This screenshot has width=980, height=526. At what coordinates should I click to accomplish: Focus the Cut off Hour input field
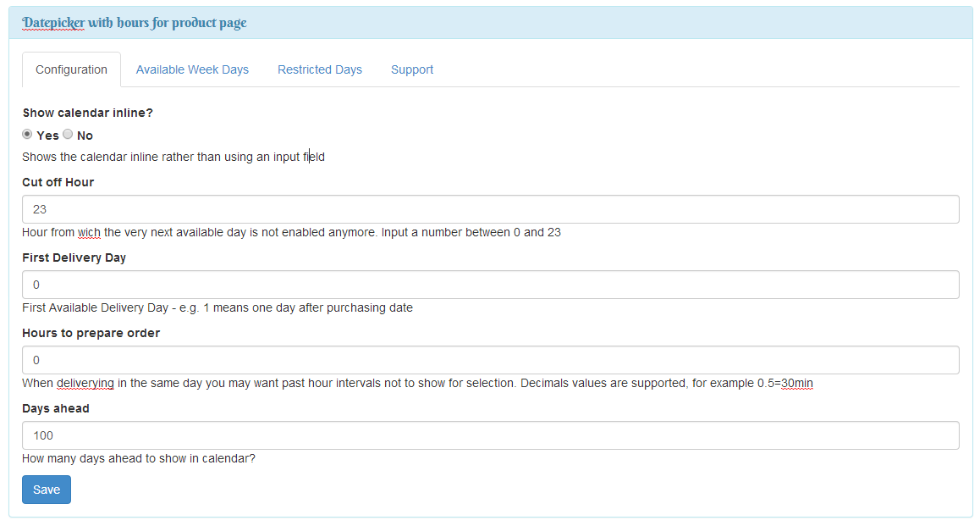[x=491, y=209]
